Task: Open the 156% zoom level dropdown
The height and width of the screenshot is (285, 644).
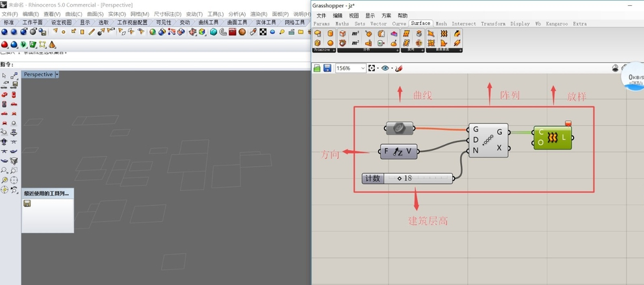Action: click(363, 68)
